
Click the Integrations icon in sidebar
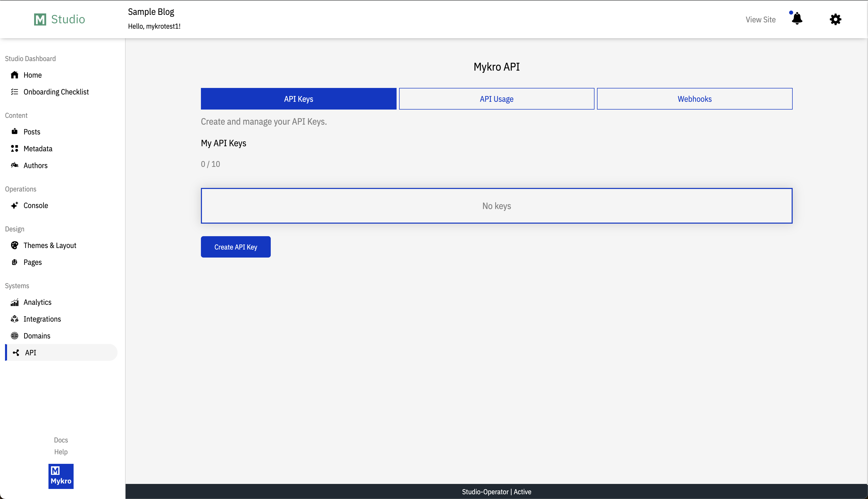click(x=14, y=319)
